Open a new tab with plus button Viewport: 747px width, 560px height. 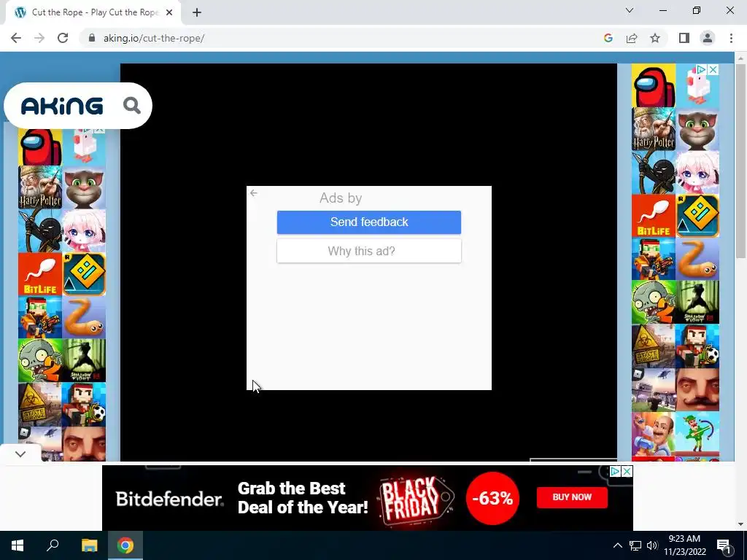tap(197, 12)
